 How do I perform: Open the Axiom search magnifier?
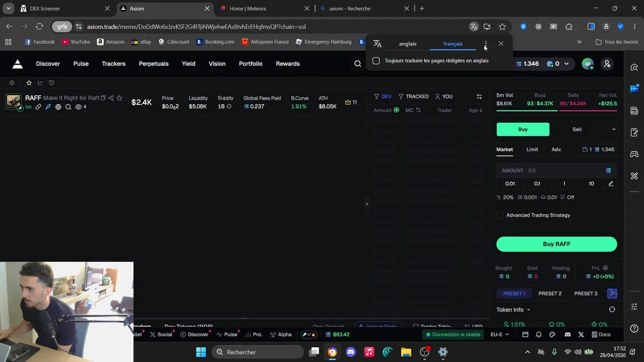(x=358, y=64)
